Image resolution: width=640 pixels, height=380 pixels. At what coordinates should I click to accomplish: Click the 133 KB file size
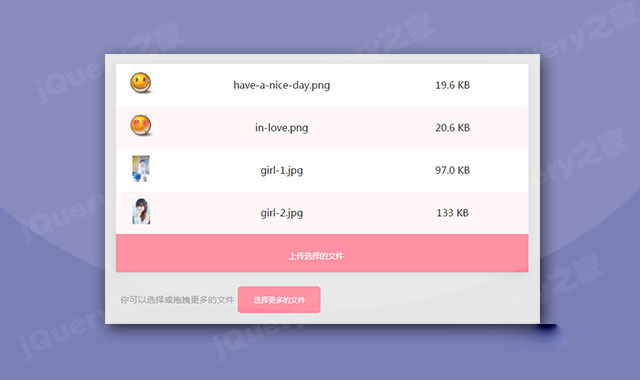[453, 213]
